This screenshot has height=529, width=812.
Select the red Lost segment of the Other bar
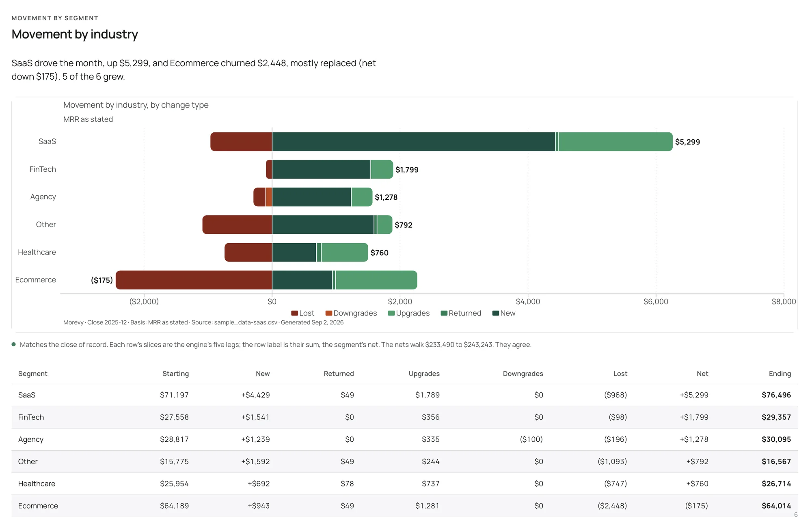coord(237,225)
